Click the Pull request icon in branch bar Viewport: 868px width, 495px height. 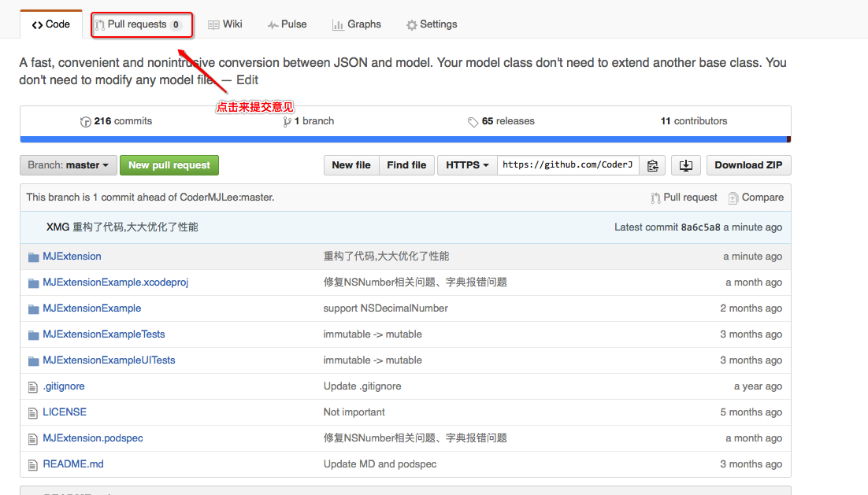(x=655, y=198)
